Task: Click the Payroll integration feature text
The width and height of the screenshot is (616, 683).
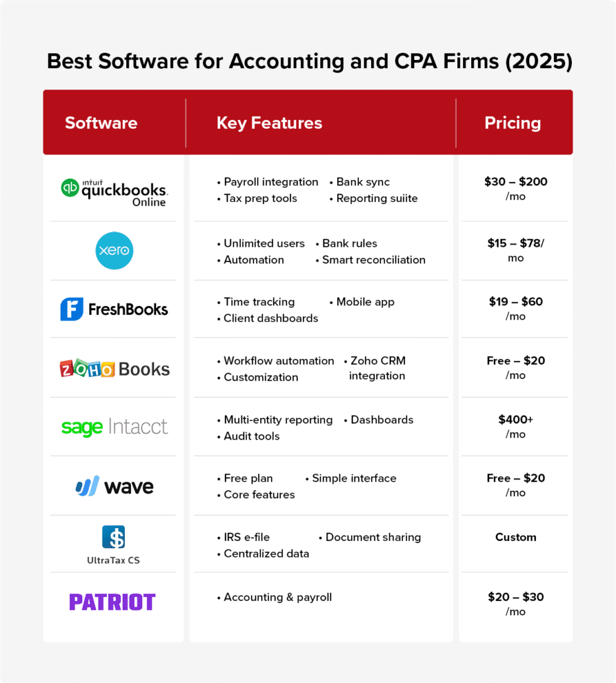Action: click(271, 182)
